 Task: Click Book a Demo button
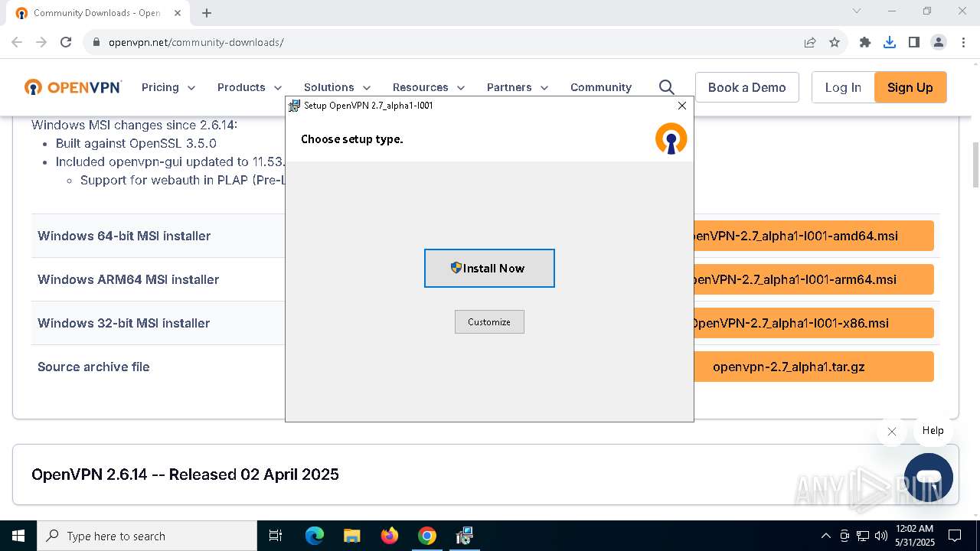point(747,87)
